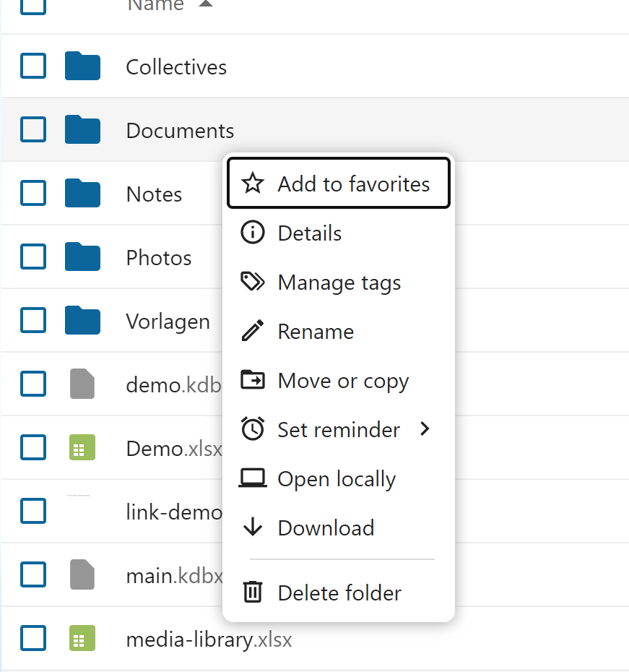629x672 pixels.
Task: Select the checkbox for main.kdbx
Action: (33, 576)
